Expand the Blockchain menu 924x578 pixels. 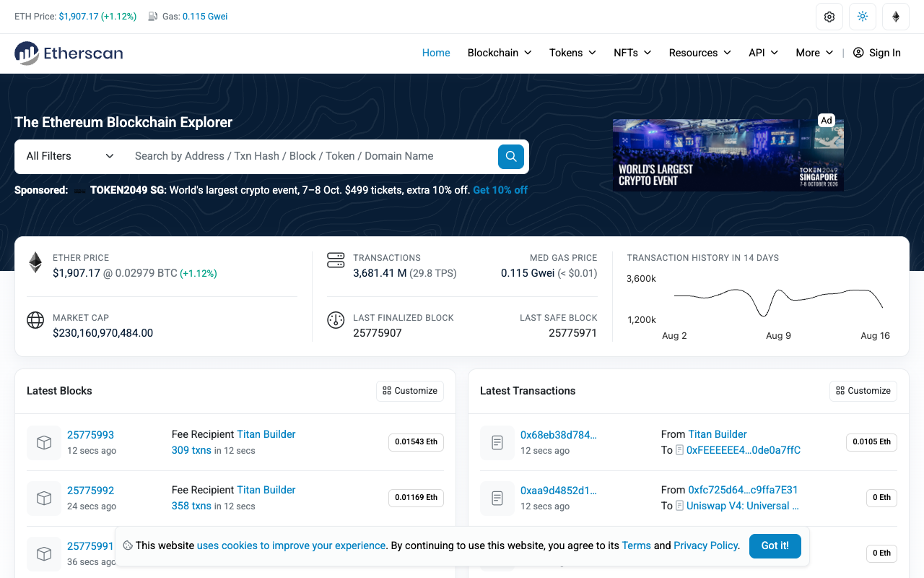[x=500, y=53]
